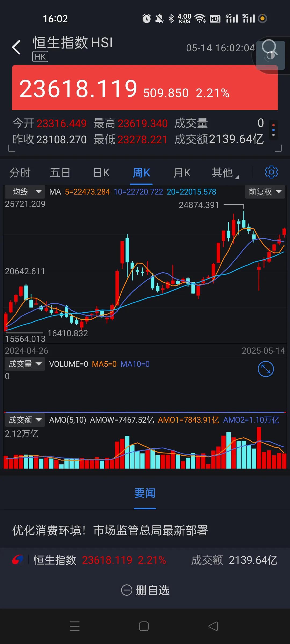The height and width of the screenshot is (644, 290).
Task: Tap the Wi-Fi status icon
Action: tap(200, 19)
